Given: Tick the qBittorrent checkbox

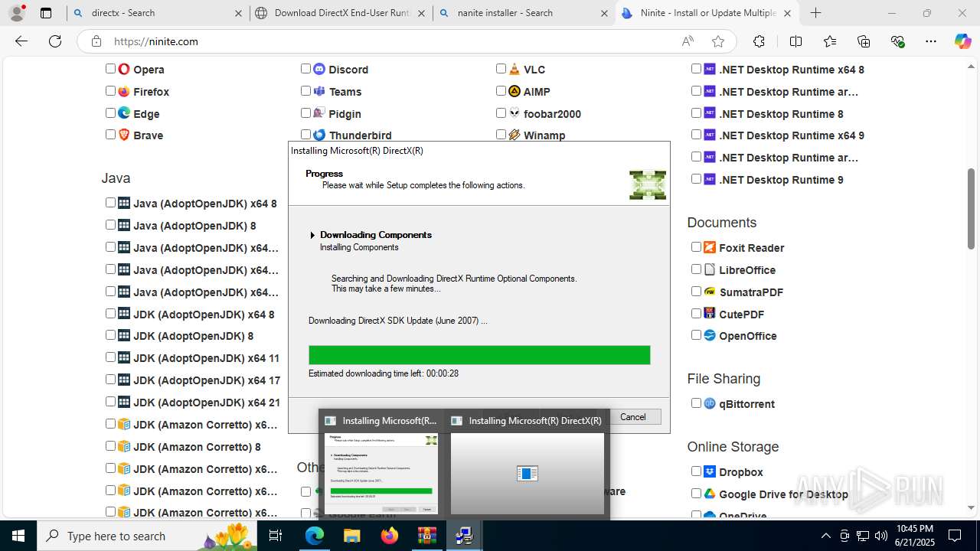Looking at the screenshot, I should click(696, 403).
